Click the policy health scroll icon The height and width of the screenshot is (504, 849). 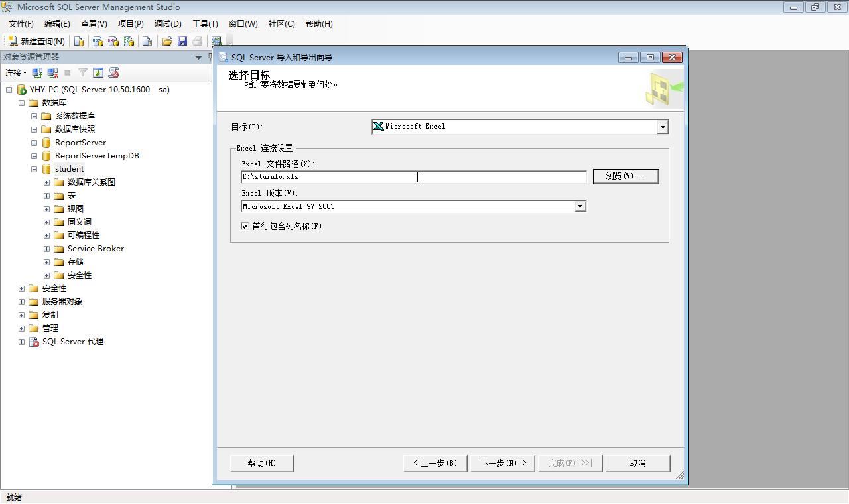tap(113, 73)
